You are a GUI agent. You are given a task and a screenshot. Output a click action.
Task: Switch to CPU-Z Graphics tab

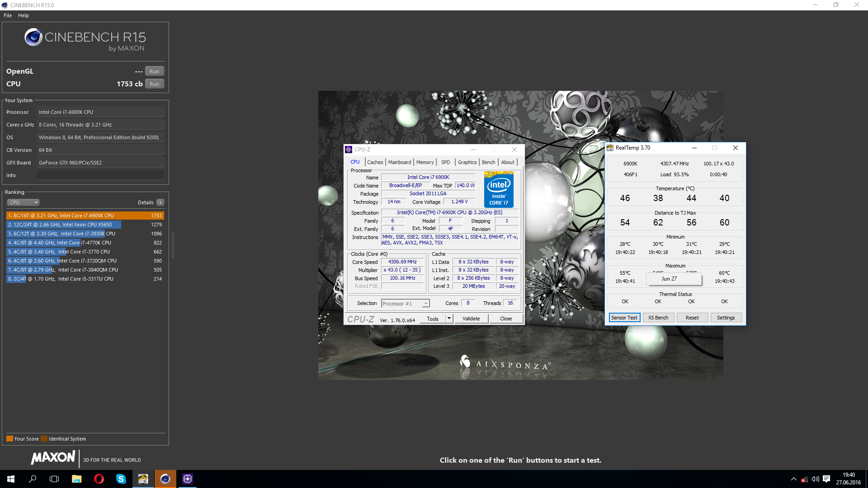pyautogui.click(x=467, y=162)
